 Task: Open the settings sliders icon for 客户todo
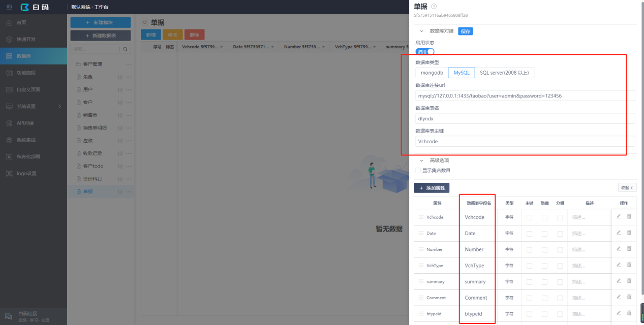[x=120, y=166]
